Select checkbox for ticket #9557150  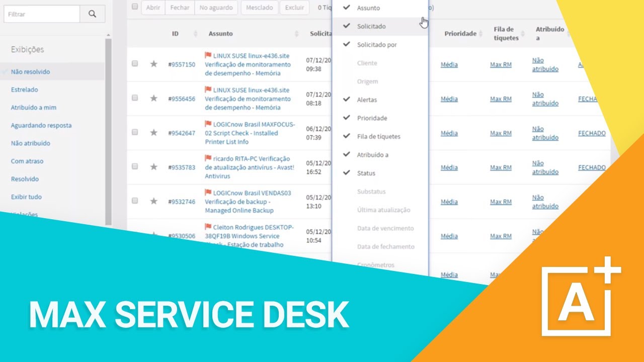coord(134,63)
